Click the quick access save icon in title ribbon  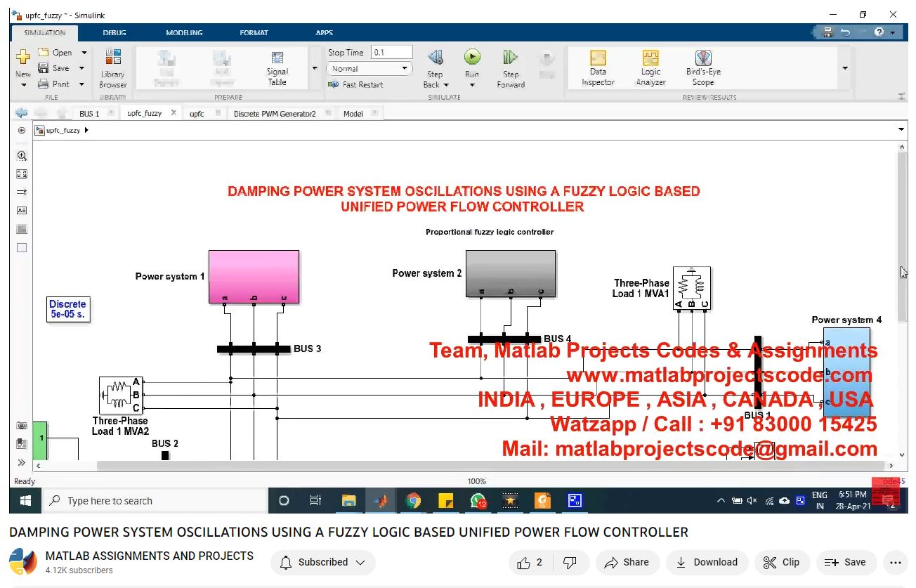tap(827, 32)
